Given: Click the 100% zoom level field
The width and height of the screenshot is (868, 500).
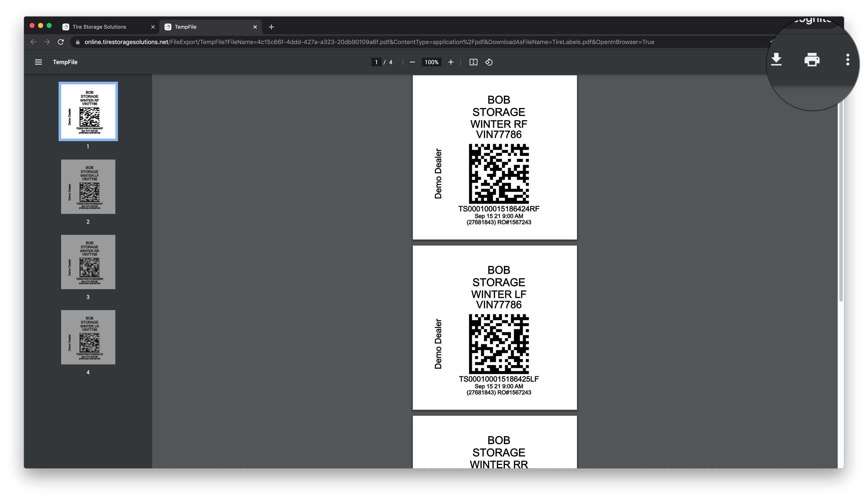Looking at the screenshot, I should (431, 62).
